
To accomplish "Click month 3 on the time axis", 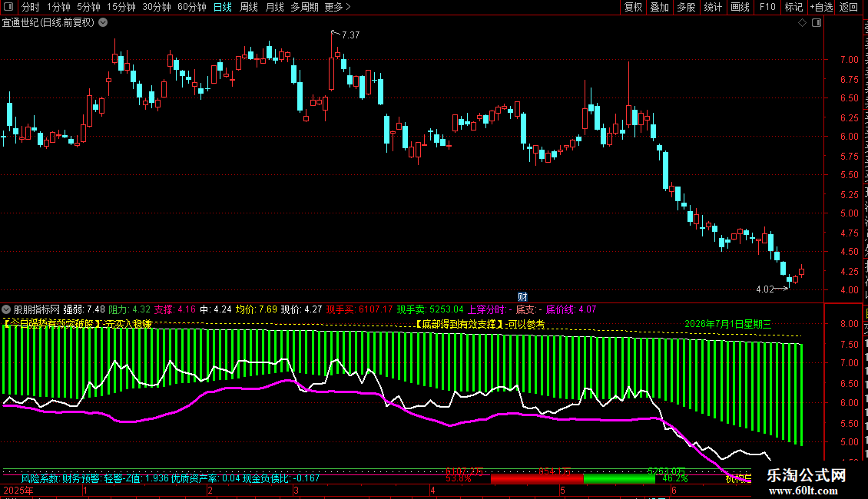I will pos(297,490).
